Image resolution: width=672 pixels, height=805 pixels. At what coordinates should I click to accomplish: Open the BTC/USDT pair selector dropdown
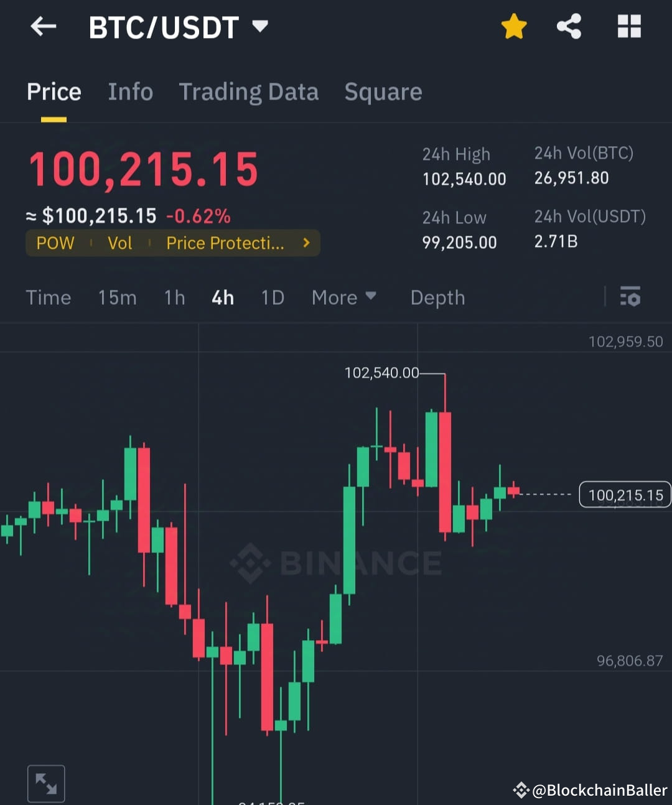(x=260, y=26)
